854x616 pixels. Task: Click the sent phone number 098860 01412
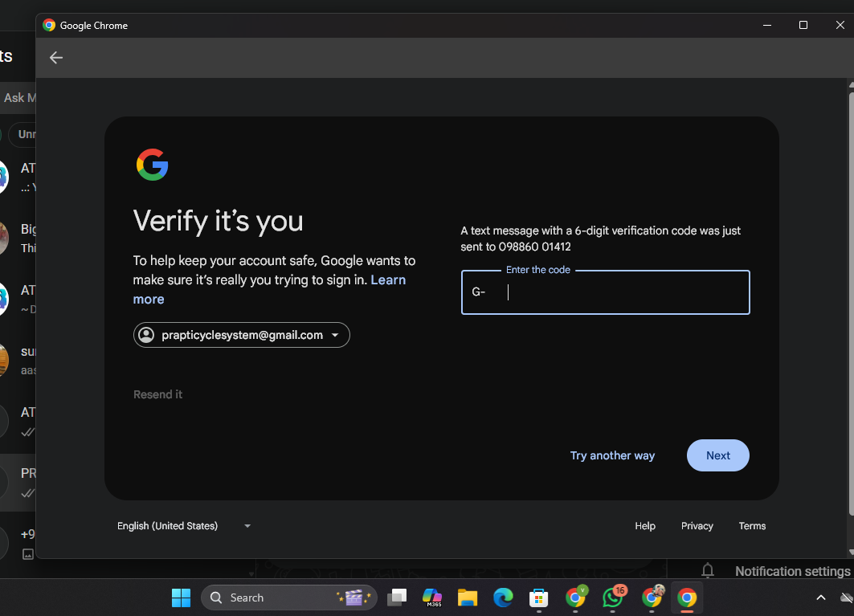pos(534,247)
